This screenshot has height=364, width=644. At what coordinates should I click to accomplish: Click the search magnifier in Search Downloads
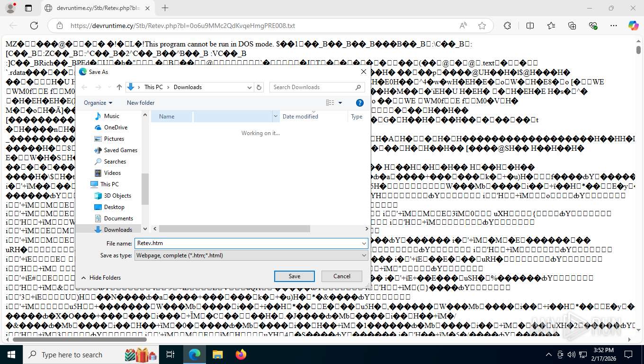pyautogui.click(x=358, y=87)
